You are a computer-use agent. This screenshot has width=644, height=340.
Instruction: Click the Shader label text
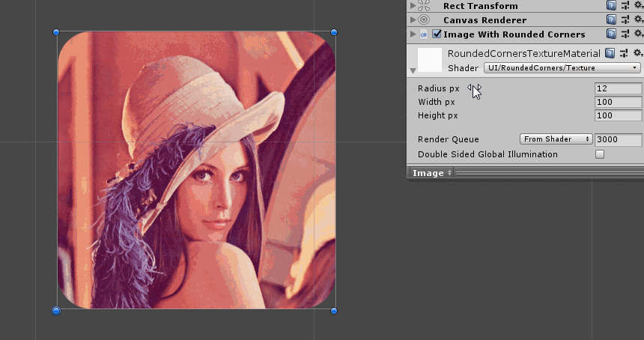pos(464,68)
